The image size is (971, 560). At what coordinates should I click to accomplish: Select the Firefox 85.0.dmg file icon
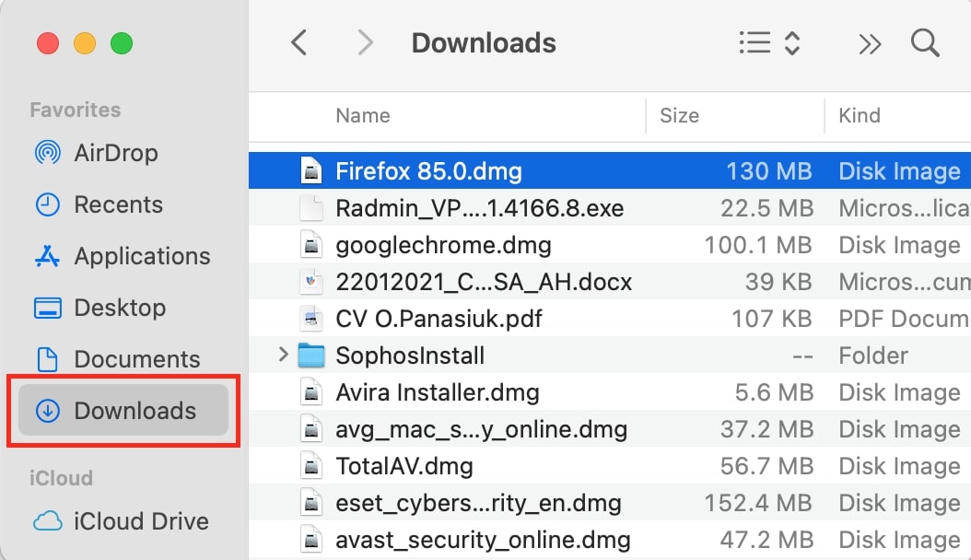pyautogui.click(x=311, y=170)
